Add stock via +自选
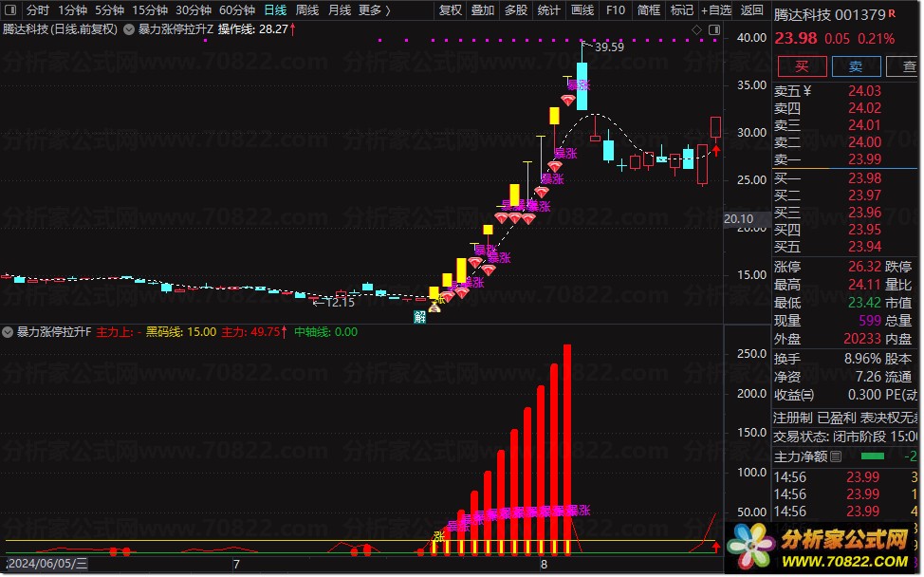 point(716,10)
